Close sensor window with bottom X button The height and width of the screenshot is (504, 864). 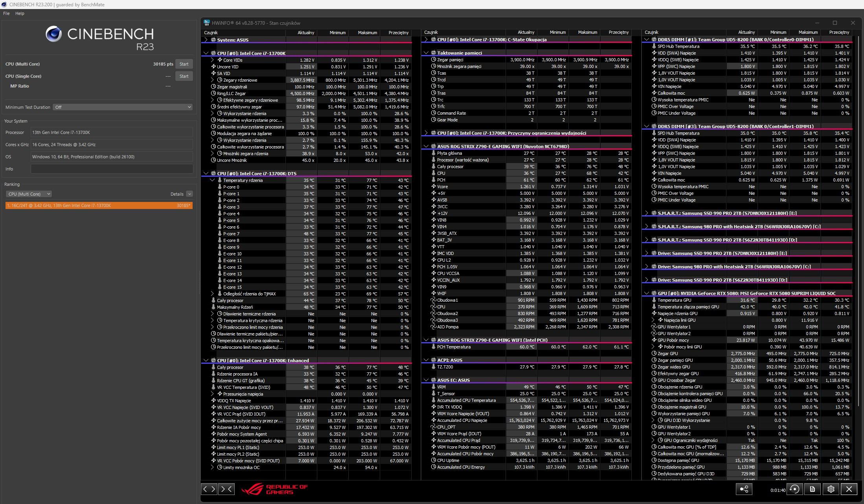pyautogui.click(x=849, y=489)
